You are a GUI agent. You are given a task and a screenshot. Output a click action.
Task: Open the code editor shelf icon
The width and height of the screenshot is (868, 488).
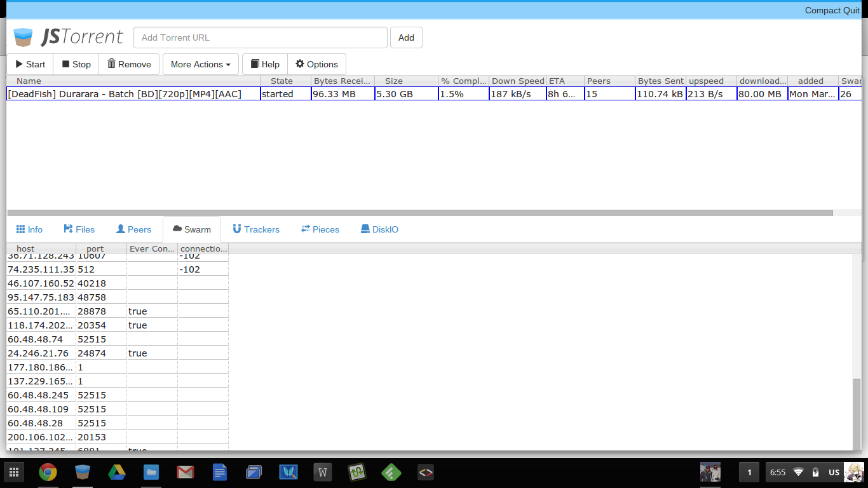point(426,472)
